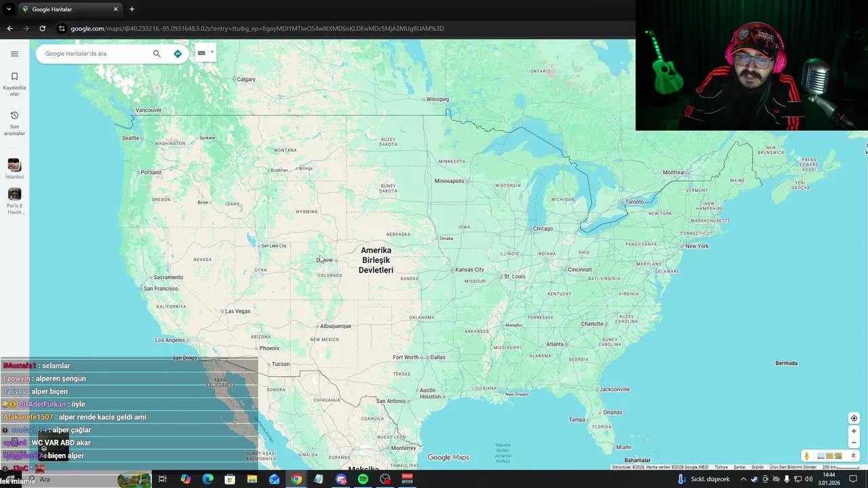
Task: Click Amerika Birleşik Devletleri country label
Action: click(376, 260)
